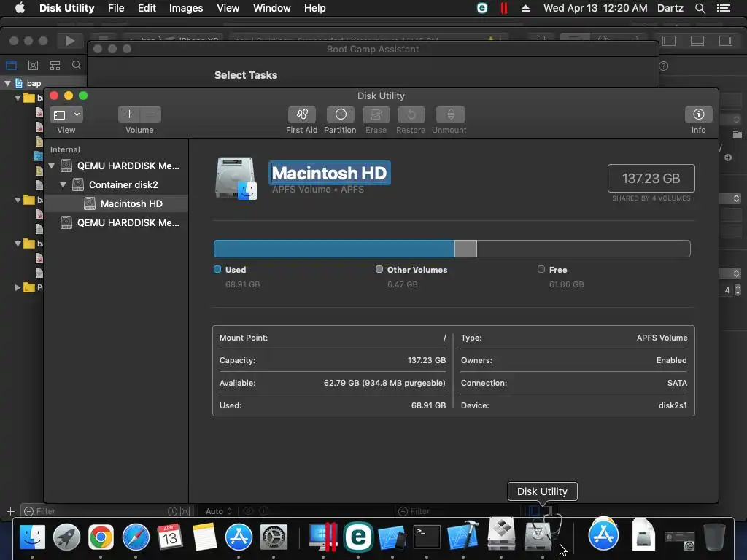Open the Apple menu
The image size is (747, 560).
point(20,8)
